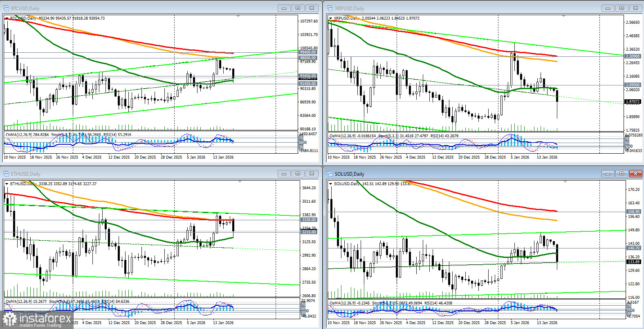This screenshot has height=329, width=644.
Task: Click the SOLUSD chart window icon
Action: point(330,174)
